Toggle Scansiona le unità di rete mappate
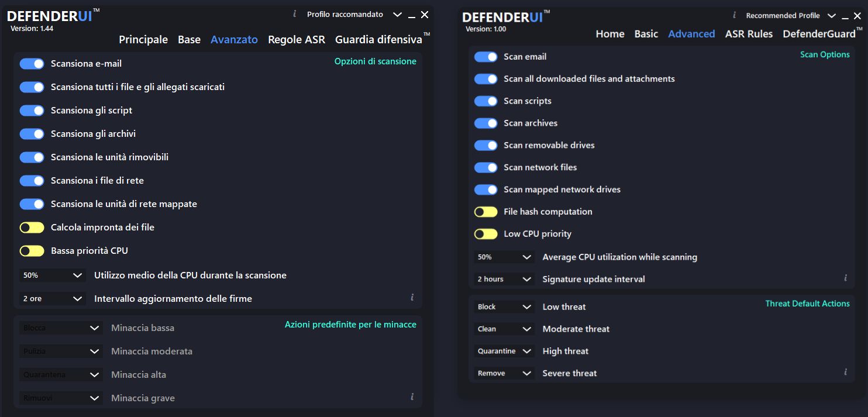Image resolution: width=868 pixels, height=417 pixels. (32, 204)
